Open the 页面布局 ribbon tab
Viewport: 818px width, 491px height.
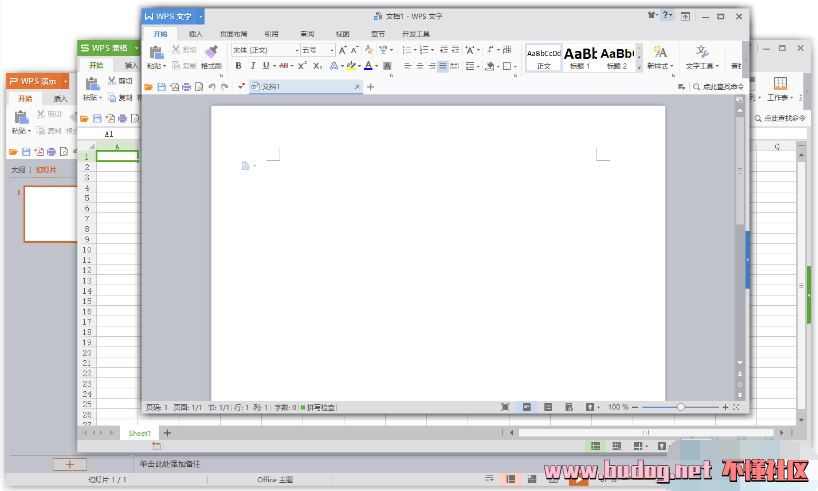(234, 33)
